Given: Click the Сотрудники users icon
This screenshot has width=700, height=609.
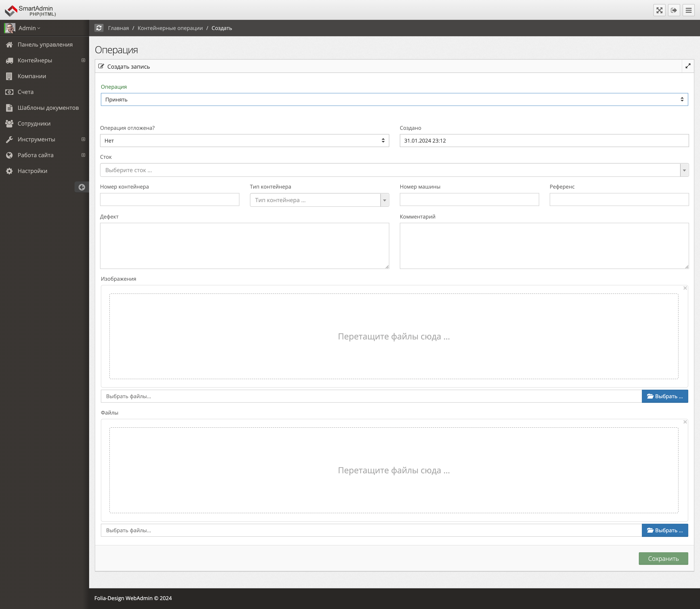Looking at the screenshot, I should tap(9, 124).
